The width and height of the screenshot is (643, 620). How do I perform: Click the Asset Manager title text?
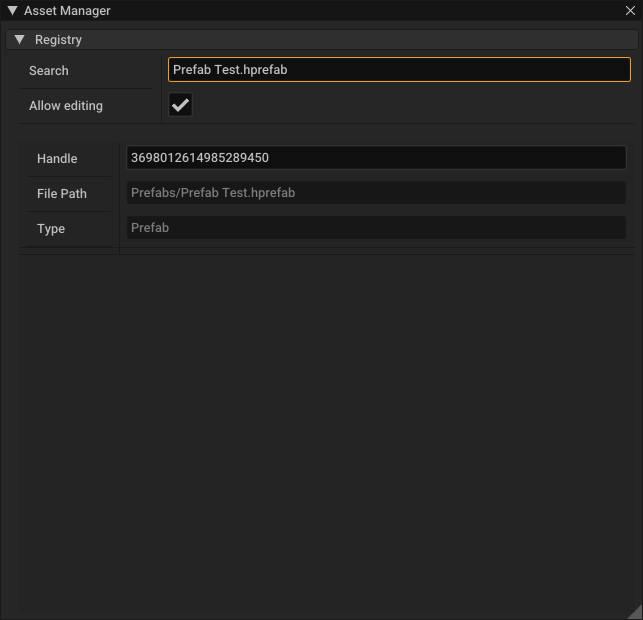point(67,11)
